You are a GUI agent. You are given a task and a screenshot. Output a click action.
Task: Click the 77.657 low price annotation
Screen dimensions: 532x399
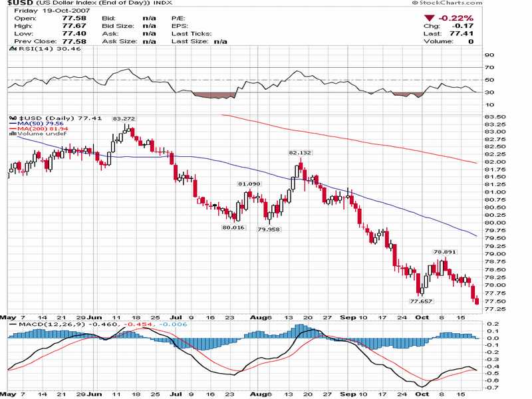pyautogui.click(x=421, y=301)
